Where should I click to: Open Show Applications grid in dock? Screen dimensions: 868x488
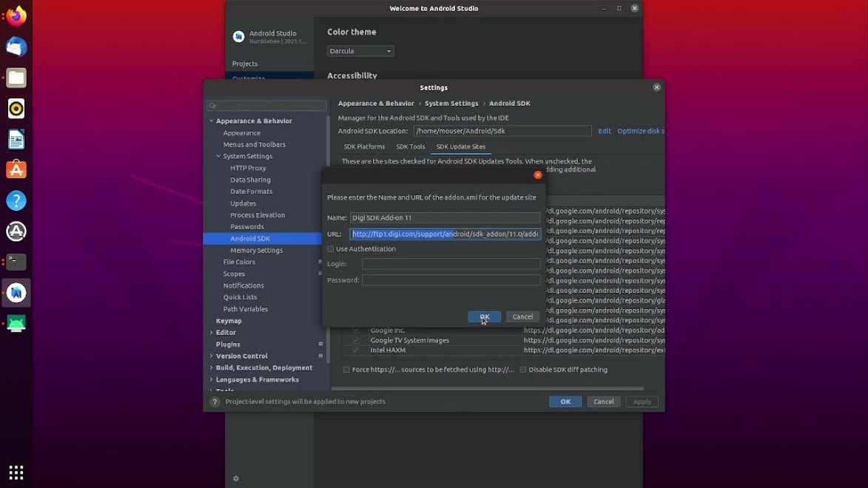point(16,472)
